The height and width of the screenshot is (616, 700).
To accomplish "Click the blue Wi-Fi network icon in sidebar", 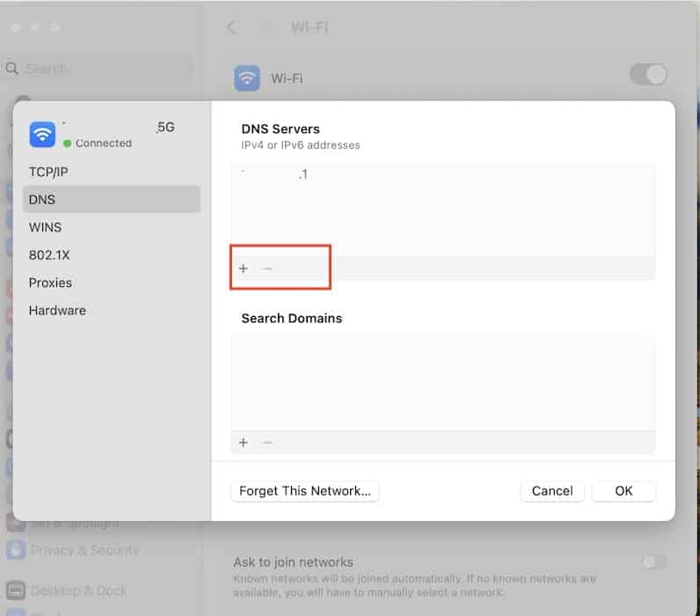I will click(x=42, y=134).
